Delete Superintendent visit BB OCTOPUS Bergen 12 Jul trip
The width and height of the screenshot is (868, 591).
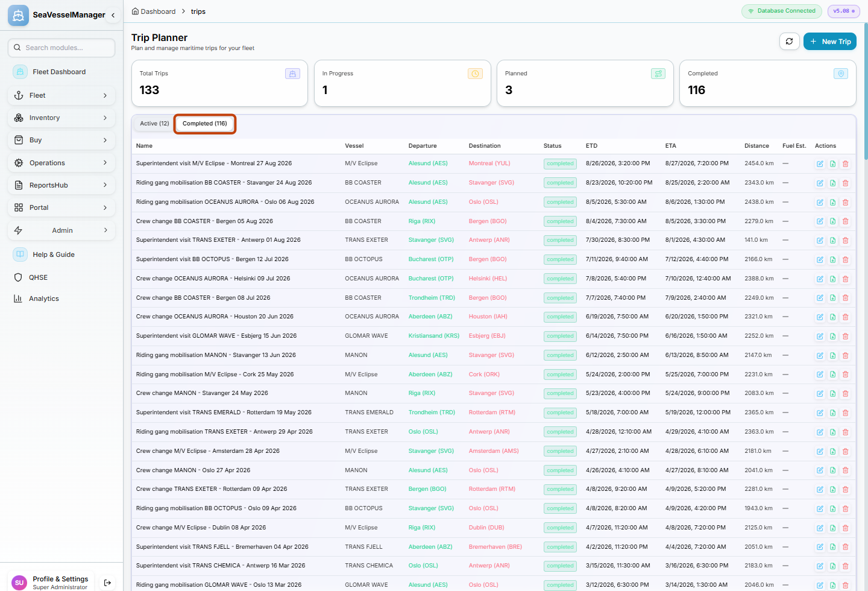[845, 260]
